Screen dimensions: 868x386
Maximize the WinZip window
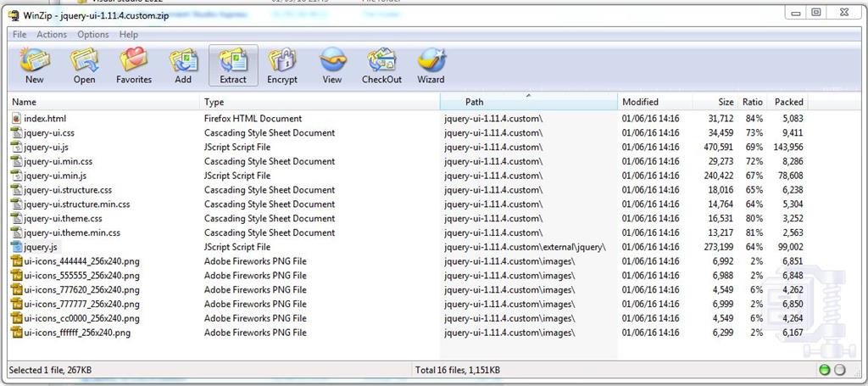click(816, 12)
